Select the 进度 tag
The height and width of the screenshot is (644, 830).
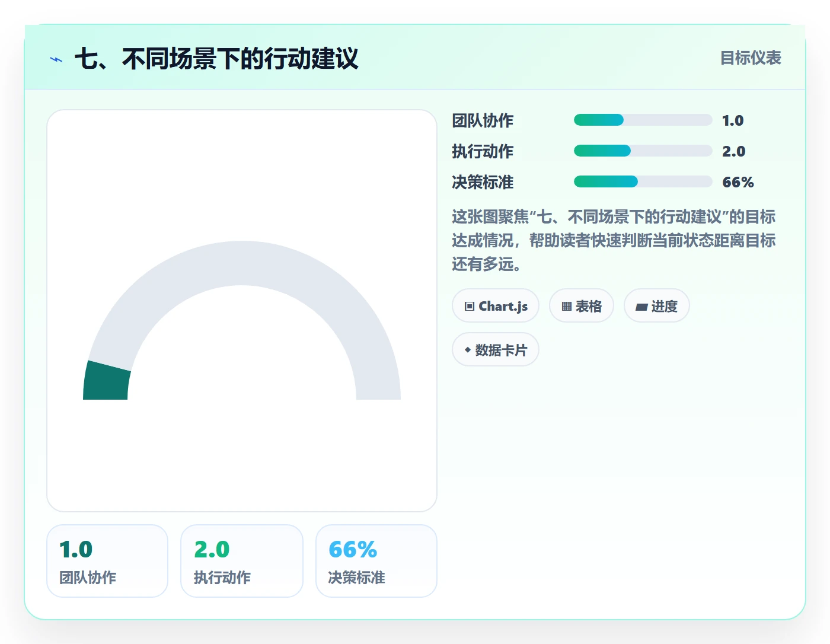657,306
